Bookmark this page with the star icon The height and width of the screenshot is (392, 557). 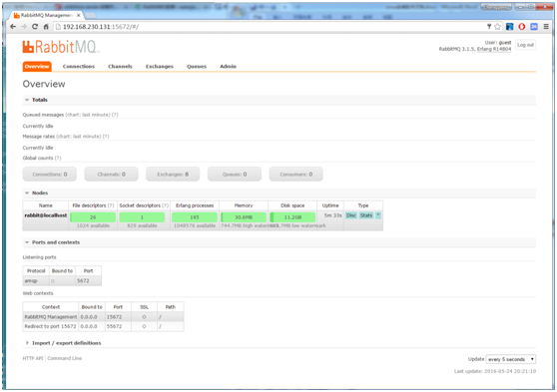coord(498,27)
